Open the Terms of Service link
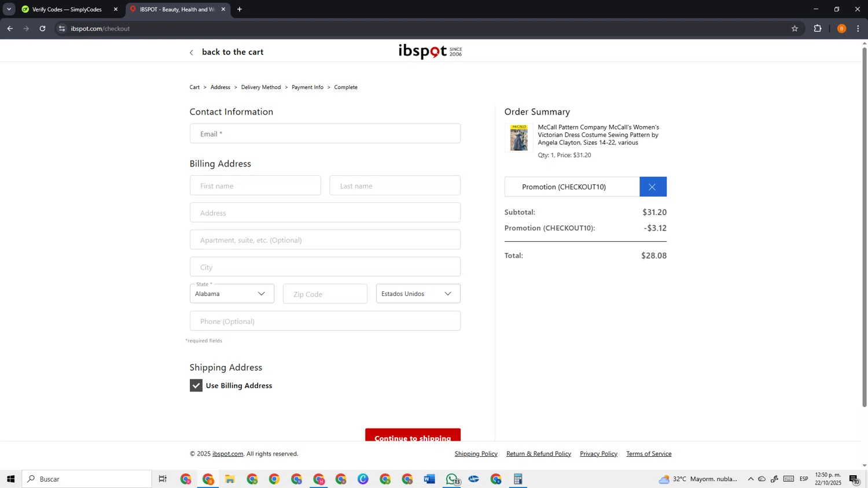This screenshot has width=868, height=488. tap(649, 454)
